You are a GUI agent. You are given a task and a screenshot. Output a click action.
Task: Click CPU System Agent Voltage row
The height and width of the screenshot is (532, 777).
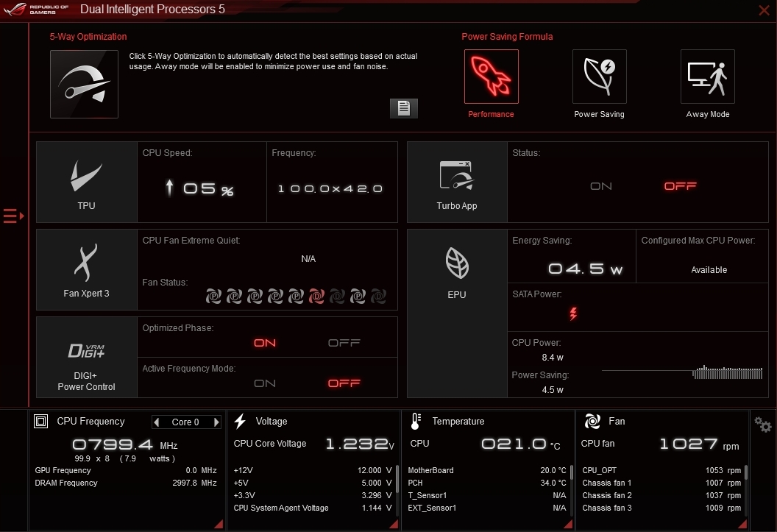coord(313,508)
